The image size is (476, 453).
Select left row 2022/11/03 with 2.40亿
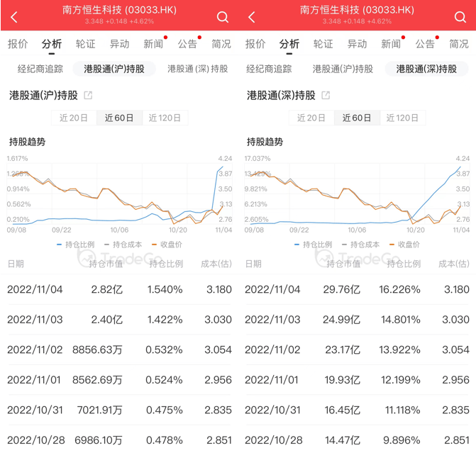point(119,320)
